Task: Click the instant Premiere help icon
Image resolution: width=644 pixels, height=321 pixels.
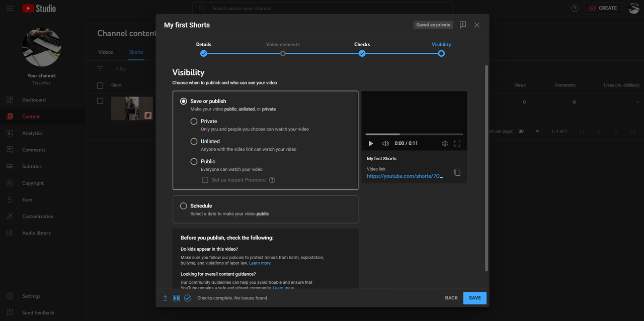Action: pyautogui.click(x=272, y=180)
